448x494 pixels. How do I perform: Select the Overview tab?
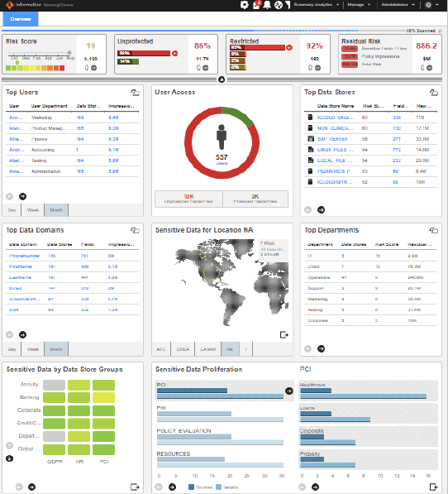[21, 19]
